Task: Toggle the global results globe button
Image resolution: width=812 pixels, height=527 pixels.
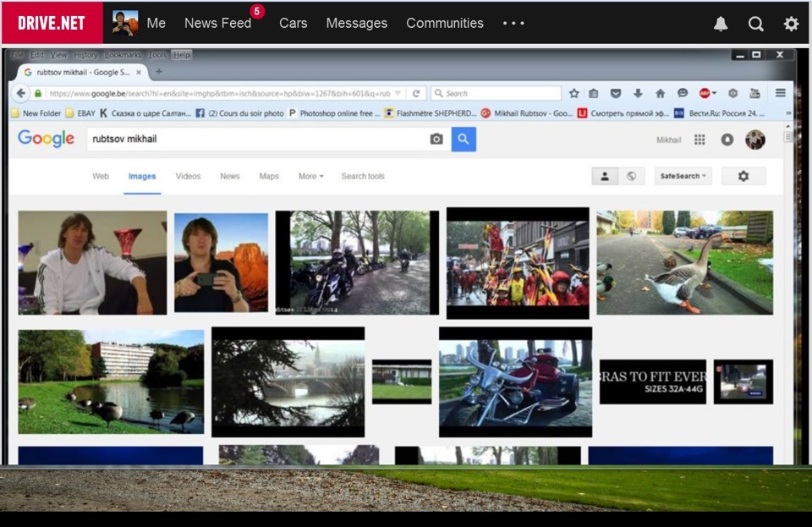Action: click(x=631, y=176)
